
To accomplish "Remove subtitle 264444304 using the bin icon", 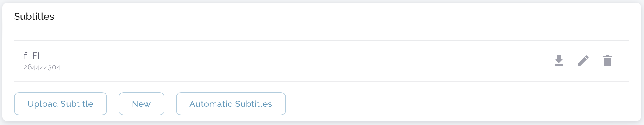I will (x=607, y=61).
